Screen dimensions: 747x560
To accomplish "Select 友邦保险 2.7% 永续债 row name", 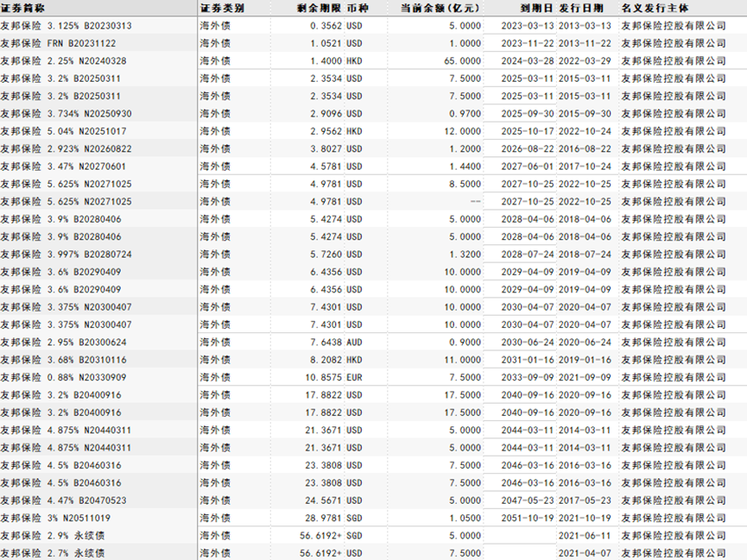I will pos(53,553).
